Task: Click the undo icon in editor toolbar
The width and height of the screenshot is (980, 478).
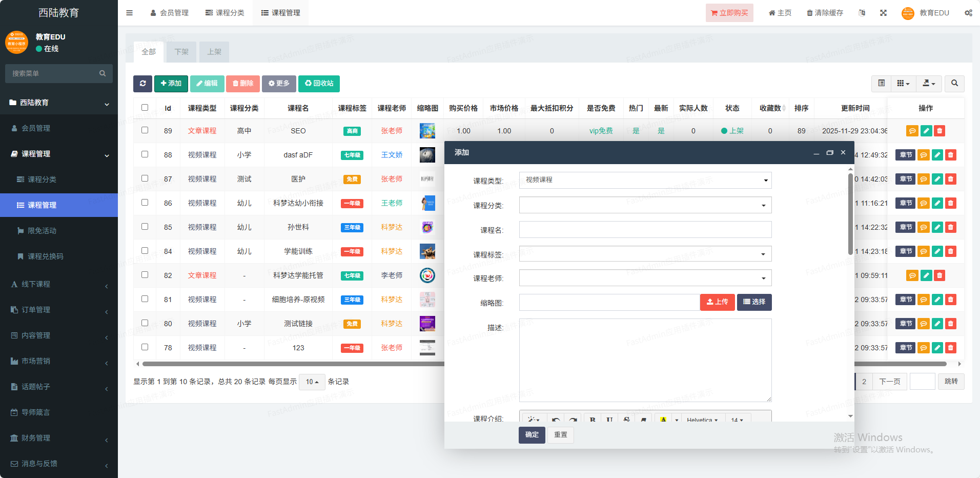Action: click(556, 420)
